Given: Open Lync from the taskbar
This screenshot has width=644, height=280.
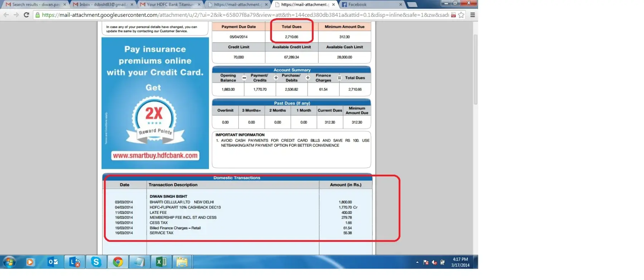Looking at the screenshot, I should pyautogui.click(x=75, y=262).
